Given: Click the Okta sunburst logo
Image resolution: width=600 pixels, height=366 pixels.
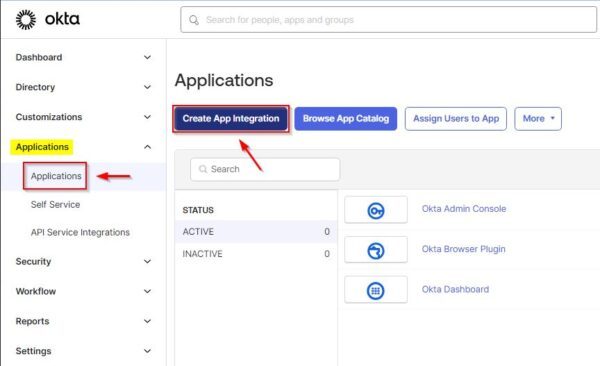Looking at the screenshot, I should point(26,20).
